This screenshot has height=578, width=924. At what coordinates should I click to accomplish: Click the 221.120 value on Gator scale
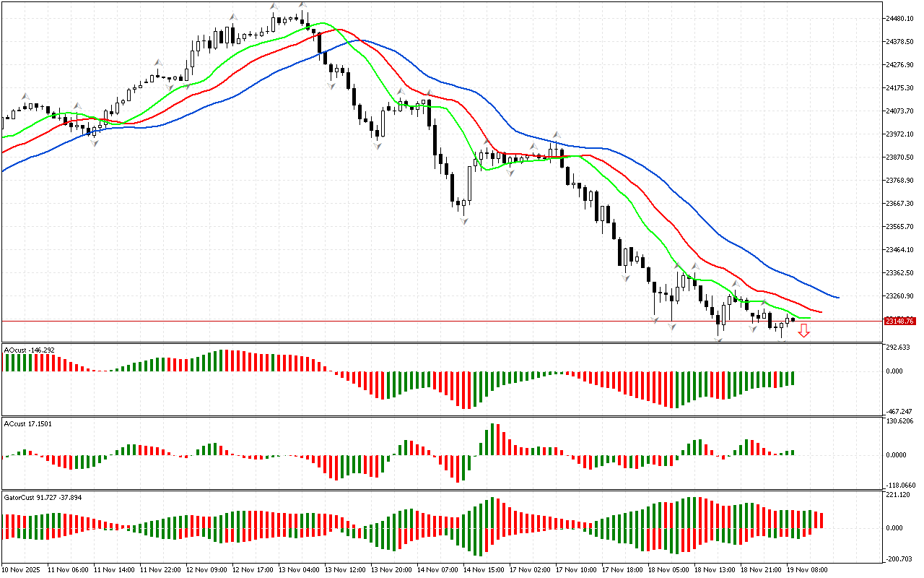(x=900, y=495)
